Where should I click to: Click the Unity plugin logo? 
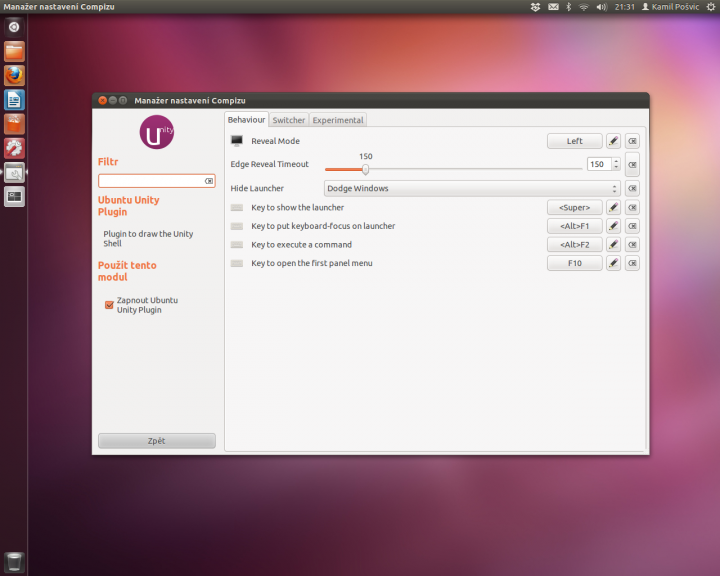click(157, 132)
